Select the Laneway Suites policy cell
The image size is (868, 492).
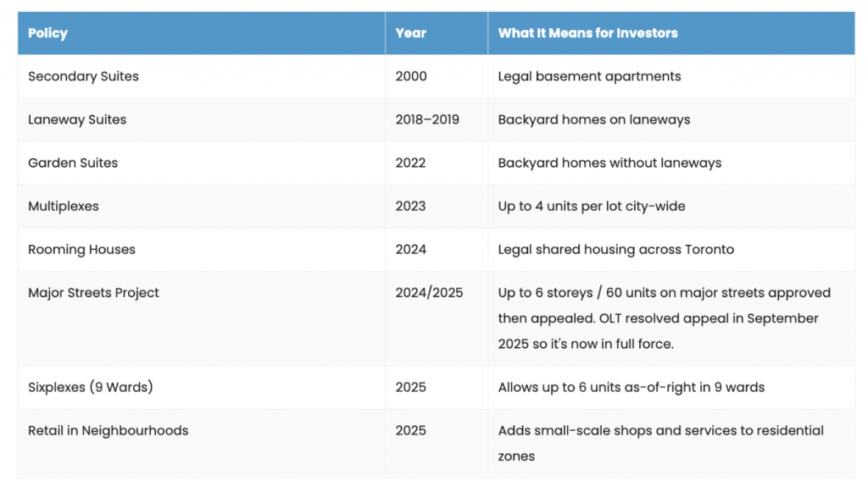(77, 119)
